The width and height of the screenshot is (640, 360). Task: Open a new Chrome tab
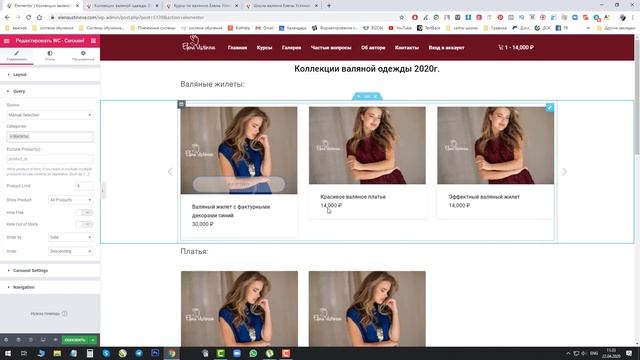pyautogui.click(x=329, y=6)
